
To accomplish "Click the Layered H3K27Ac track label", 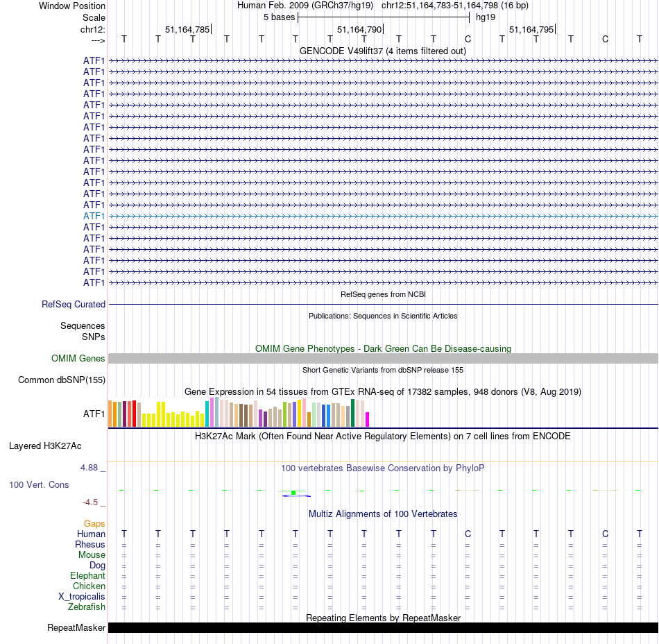I will coord(45,446).
